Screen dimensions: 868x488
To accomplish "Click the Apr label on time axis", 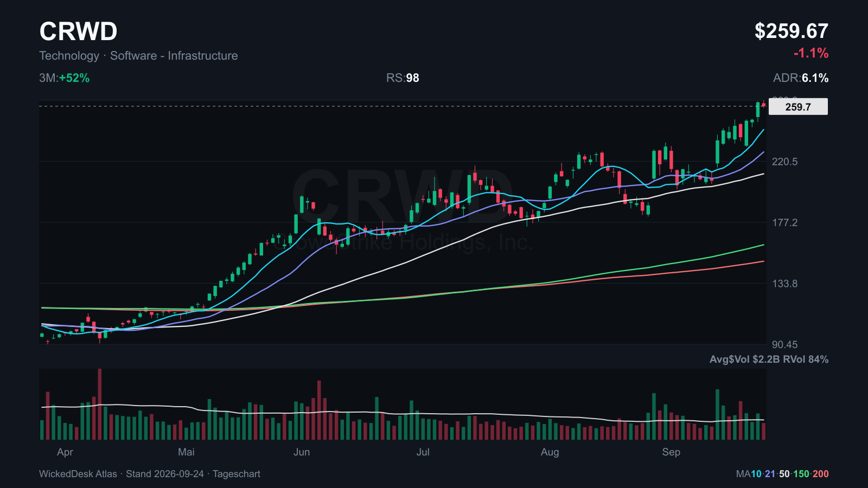I will coord(65,452).
